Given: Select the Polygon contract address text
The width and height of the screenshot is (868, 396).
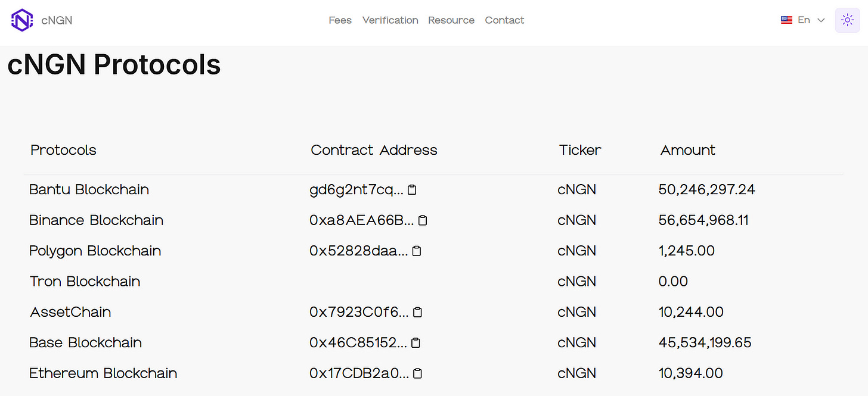Looking at the screenshot, I should tap(358, 251).
